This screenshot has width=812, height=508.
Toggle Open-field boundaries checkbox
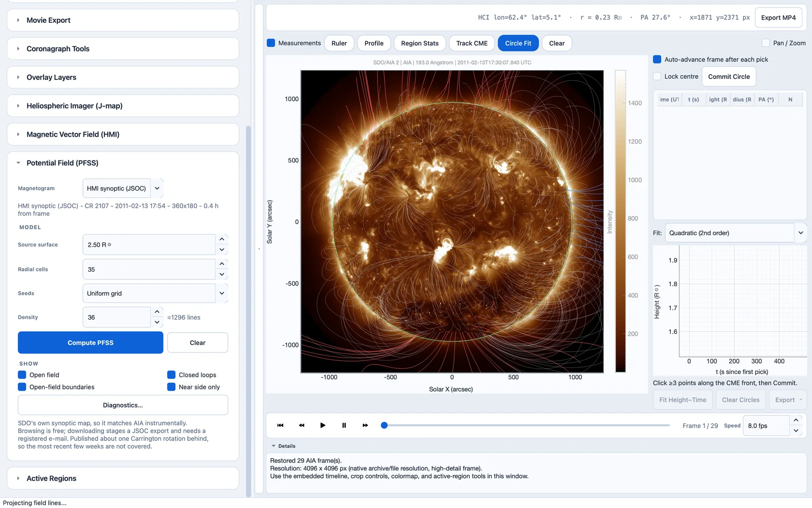(x=22, y=387)
